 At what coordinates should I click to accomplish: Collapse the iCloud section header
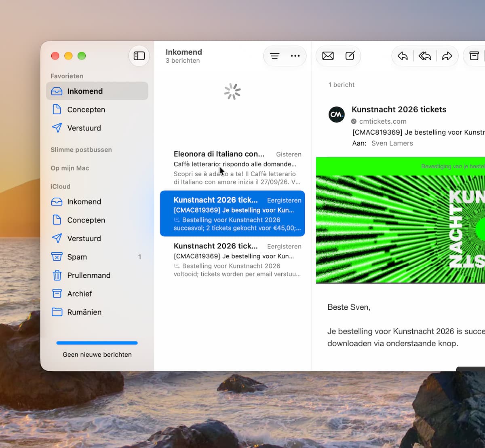pyautogui.click(x=61, y=186)
